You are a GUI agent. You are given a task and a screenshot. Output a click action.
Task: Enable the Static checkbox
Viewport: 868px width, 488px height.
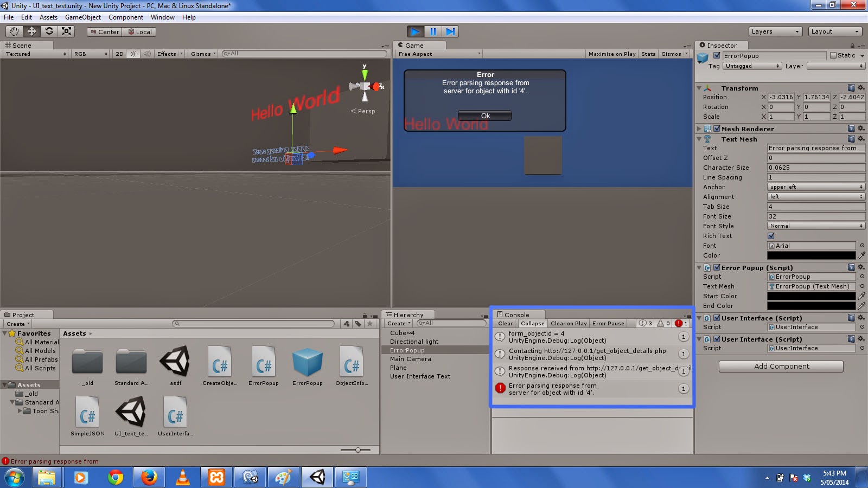[833, 55]
